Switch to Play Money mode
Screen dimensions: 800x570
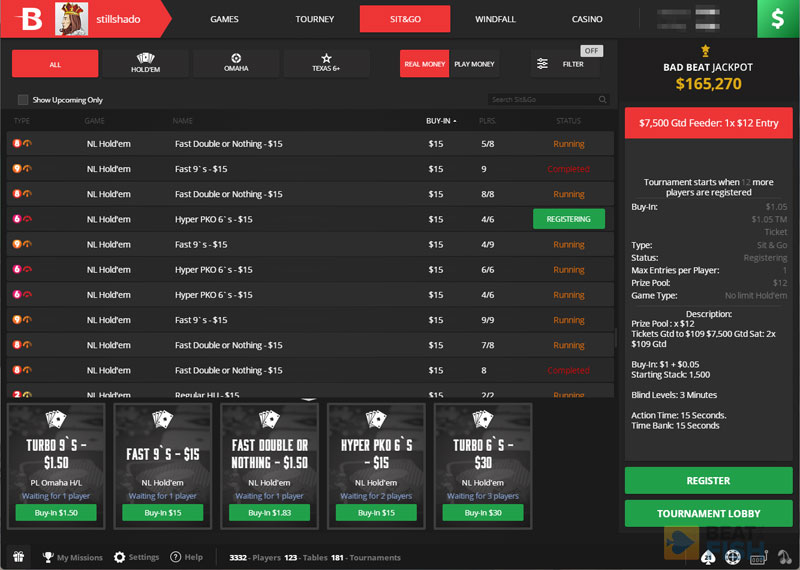click(x=474, y=64)
